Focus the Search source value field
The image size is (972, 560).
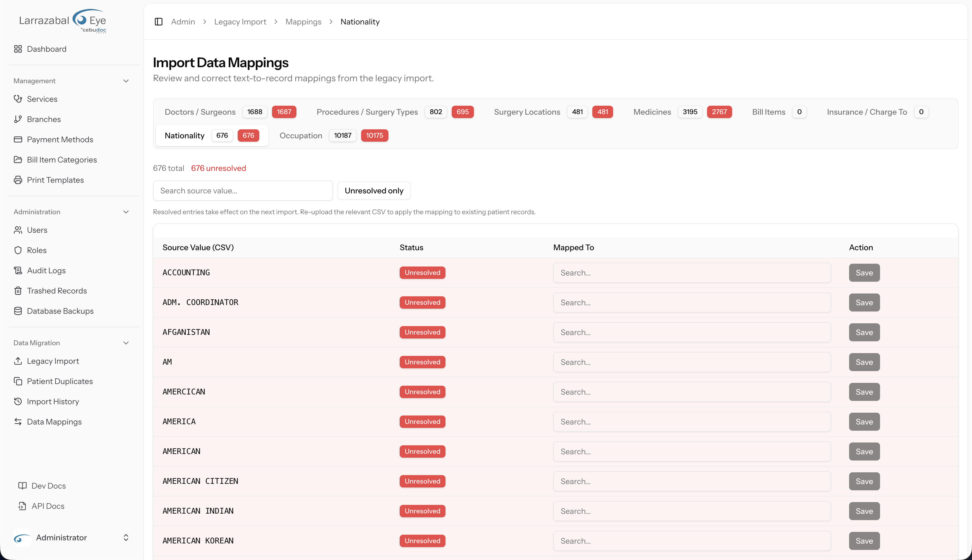pos(243,191)
